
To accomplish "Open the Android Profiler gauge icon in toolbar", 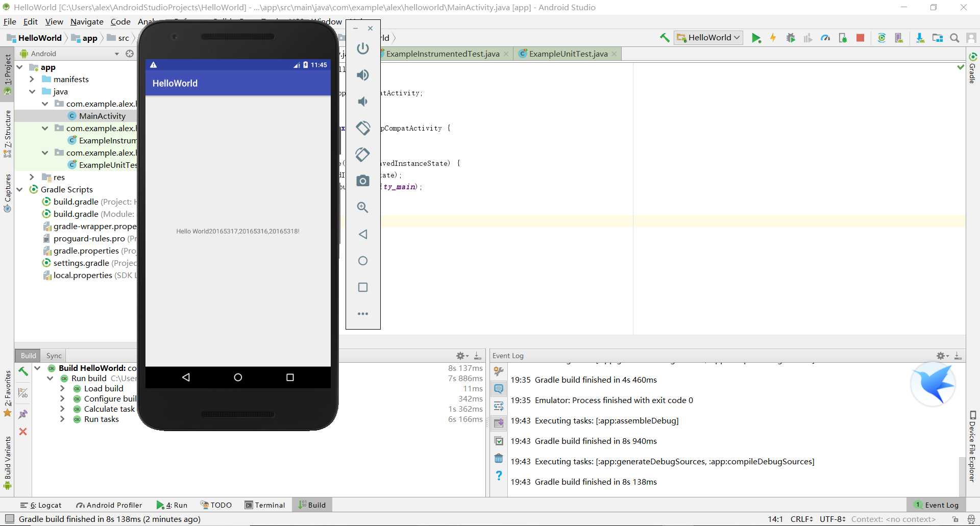I will (x=825, y=38).
